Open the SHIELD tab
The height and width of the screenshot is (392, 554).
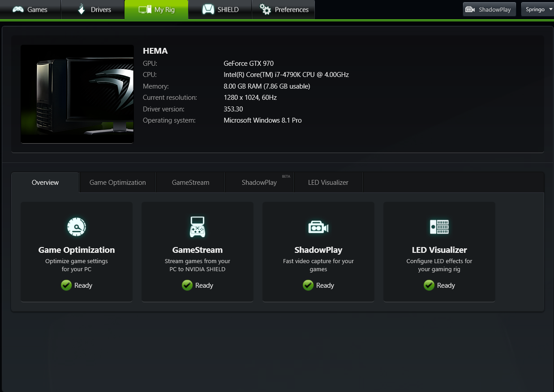click(x=220, y=9)
